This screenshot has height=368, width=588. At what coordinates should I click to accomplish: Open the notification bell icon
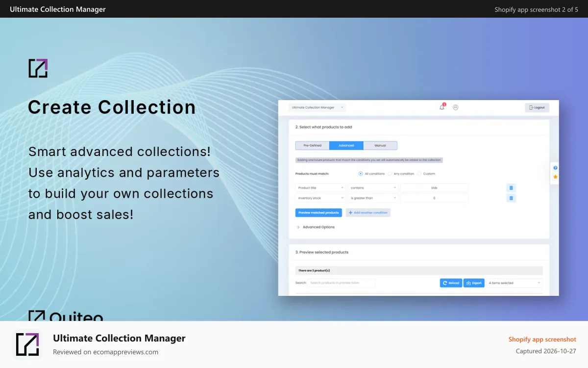coord(442,107)
